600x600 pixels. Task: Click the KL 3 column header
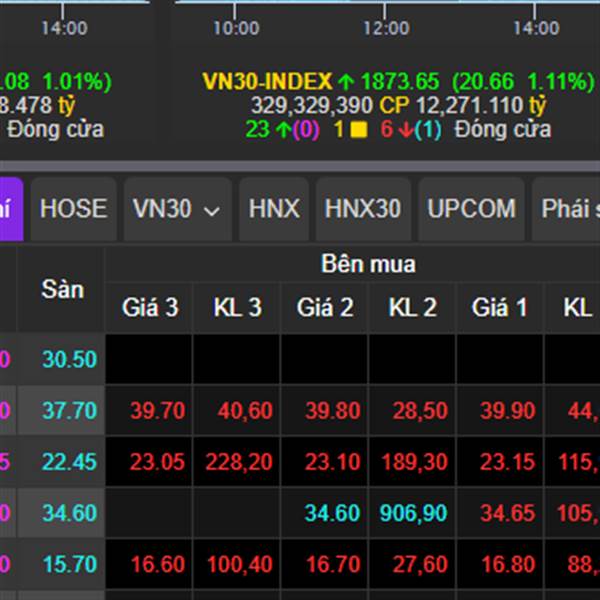(237, 307)
